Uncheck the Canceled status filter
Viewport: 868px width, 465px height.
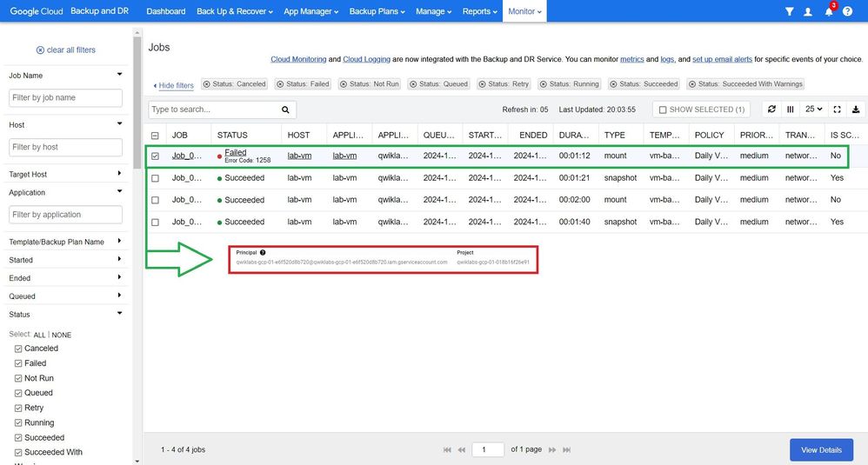pyautogui.click(x=18, y=349)
